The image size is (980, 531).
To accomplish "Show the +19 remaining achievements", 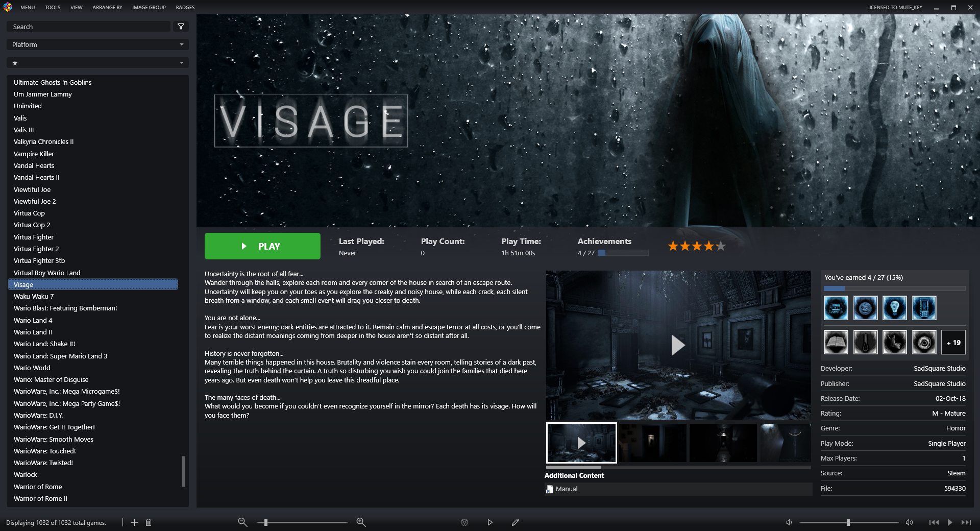I will 953,342.
